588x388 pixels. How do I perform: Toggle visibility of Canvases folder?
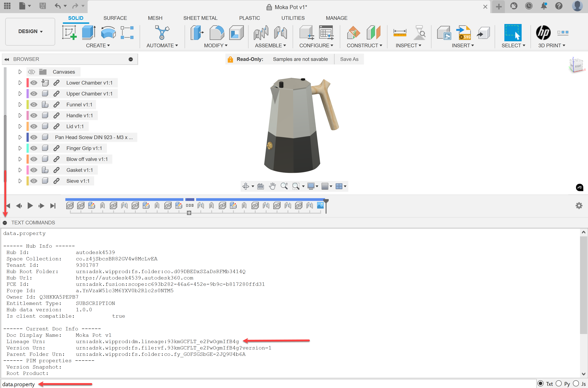31,72
